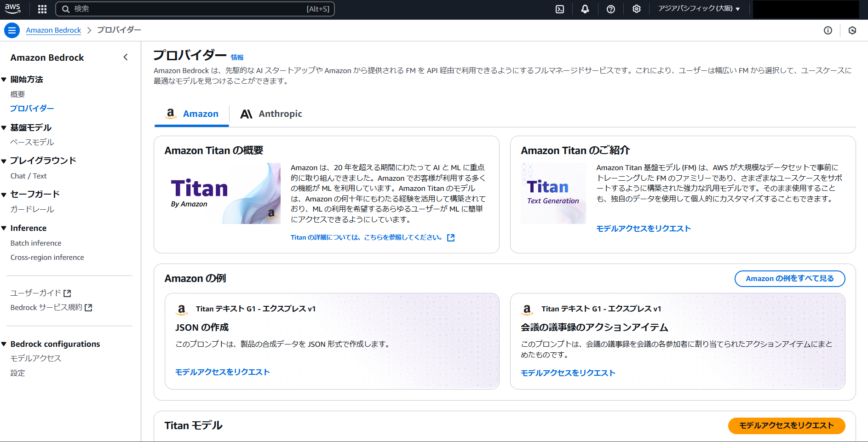This screenshot has width=868, height=442.
Task: Go to 概要 in the sidebar
Action: [x=18, y=94]
